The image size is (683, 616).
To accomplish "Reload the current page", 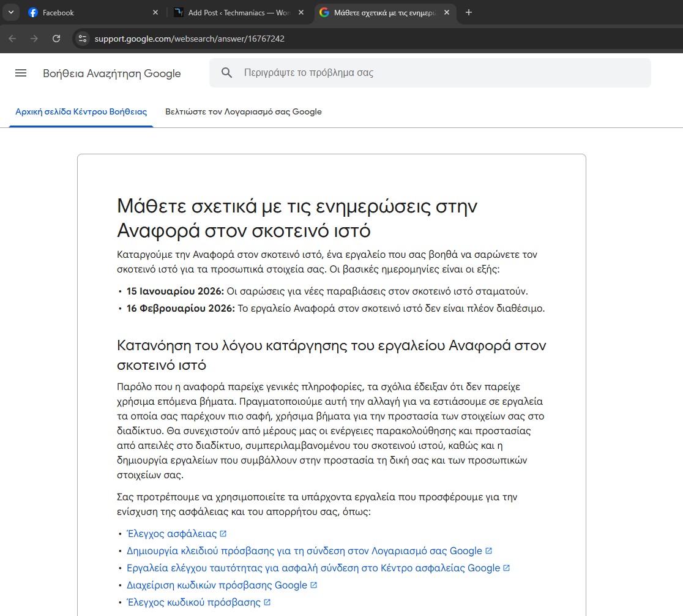I will [x=56, y=39].
